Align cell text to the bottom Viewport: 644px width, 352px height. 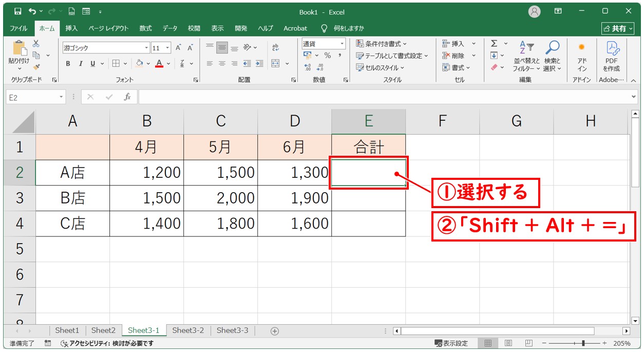234,48
